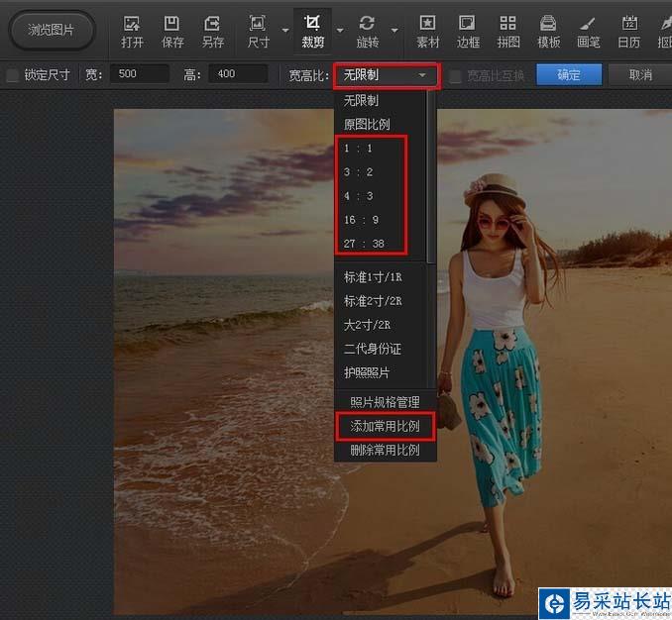The height and width of the screenshot is (620, 672).
Task: Click the 浏览图片 browse pictures button
Action: coord(52,30)
